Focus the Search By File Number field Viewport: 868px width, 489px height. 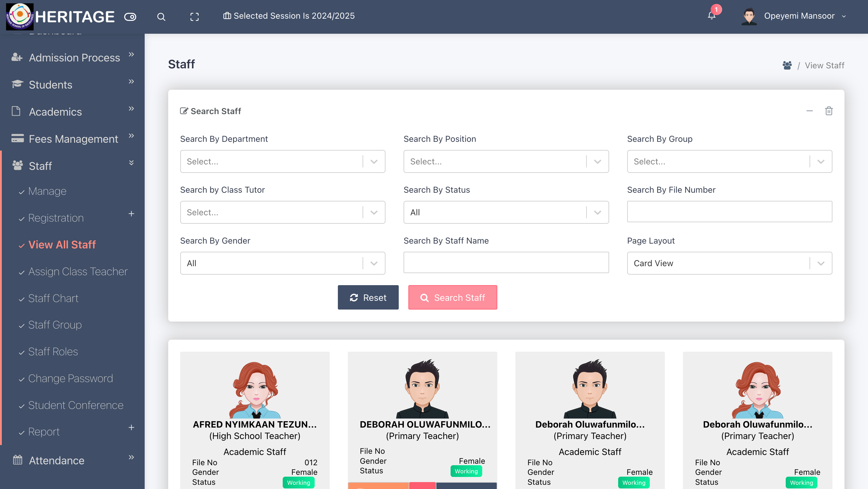click(729, 212)
